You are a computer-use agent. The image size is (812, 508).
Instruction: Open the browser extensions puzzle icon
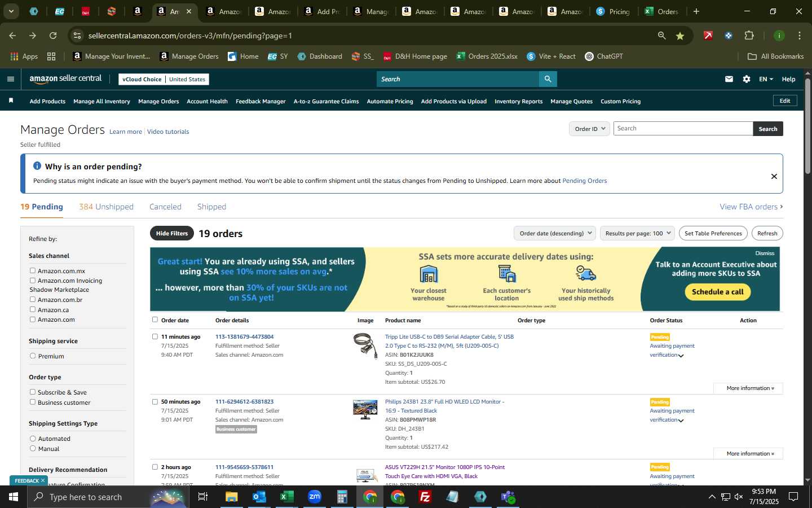(x=749, y=36)
